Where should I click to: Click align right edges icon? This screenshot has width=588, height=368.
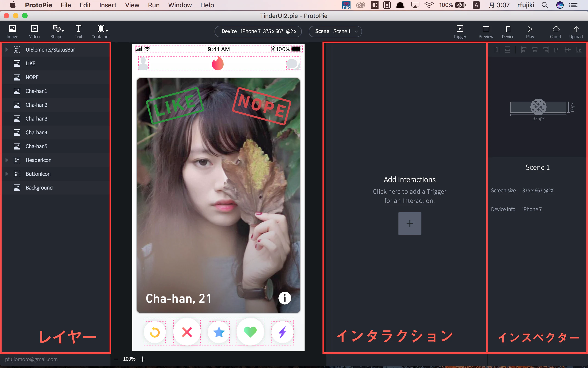[x=546, y=50]
